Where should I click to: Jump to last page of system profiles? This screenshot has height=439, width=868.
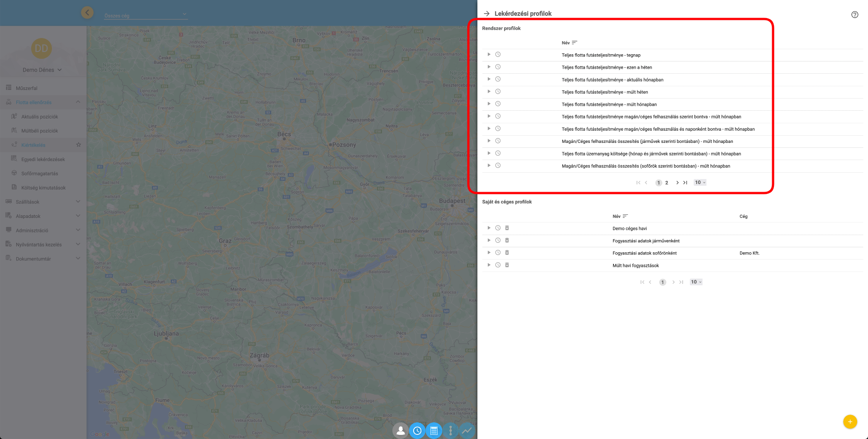click(685, 183)
